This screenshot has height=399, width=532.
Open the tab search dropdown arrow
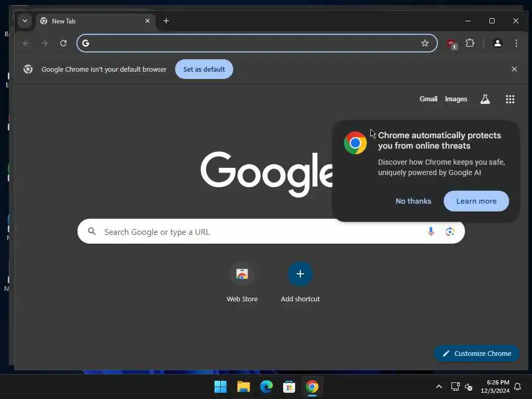25,21
